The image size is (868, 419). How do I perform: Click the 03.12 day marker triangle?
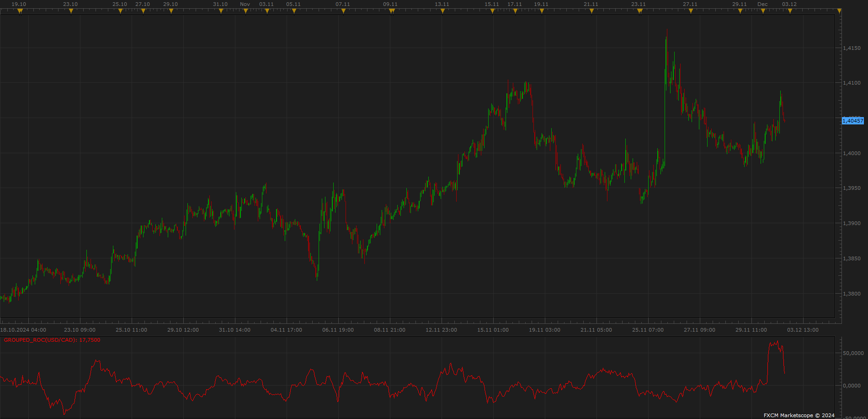pos(790,11)
